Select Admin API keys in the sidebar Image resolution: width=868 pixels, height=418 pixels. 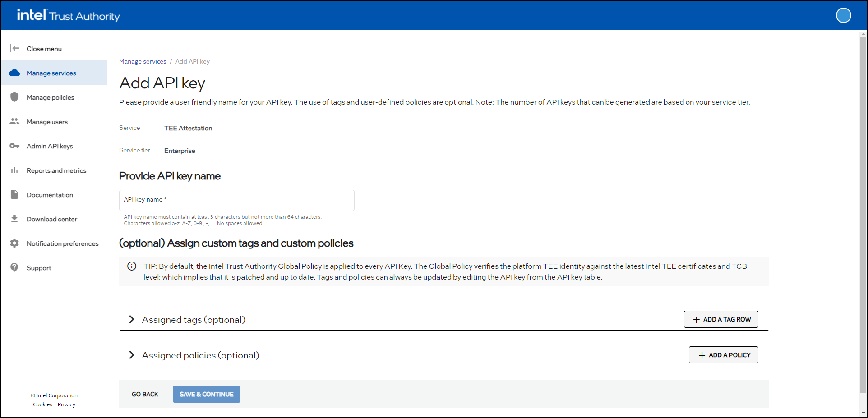(x=54, y=146)
